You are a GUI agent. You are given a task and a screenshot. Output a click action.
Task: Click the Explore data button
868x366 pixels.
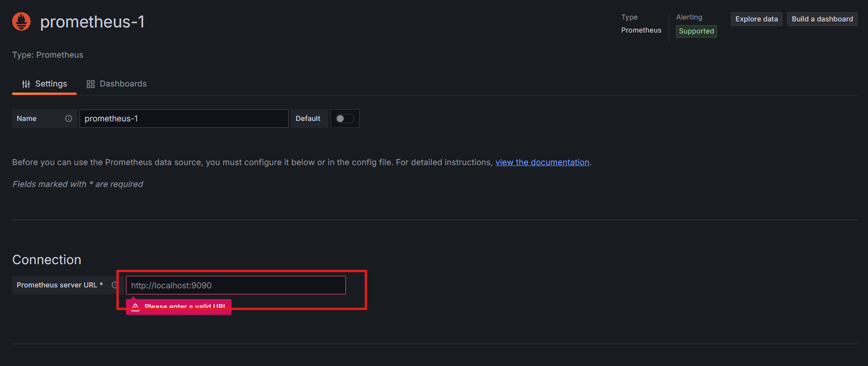coord(756,19)
